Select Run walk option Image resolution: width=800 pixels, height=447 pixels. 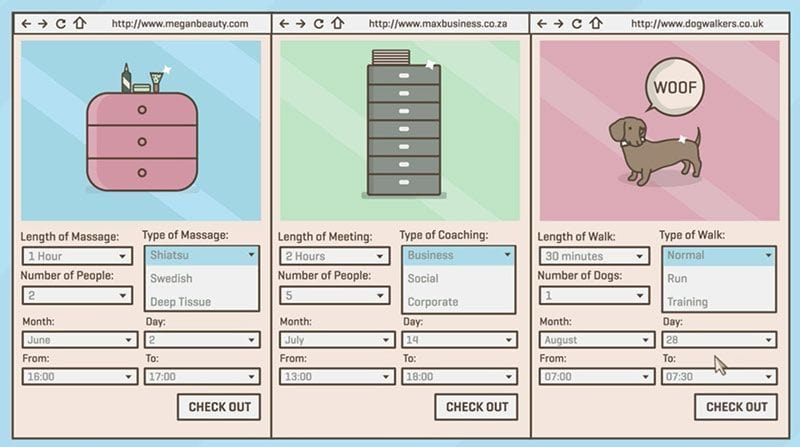point(719,278)
